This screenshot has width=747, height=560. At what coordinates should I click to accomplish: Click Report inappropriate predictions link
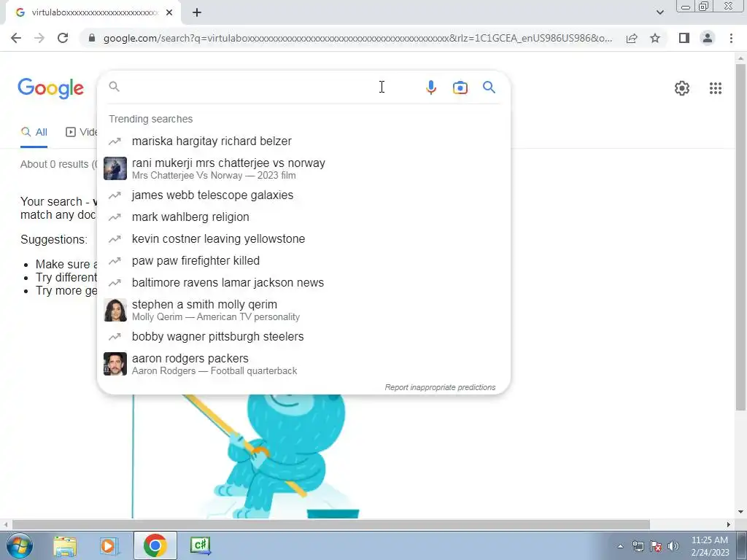[x=440, y=387]
